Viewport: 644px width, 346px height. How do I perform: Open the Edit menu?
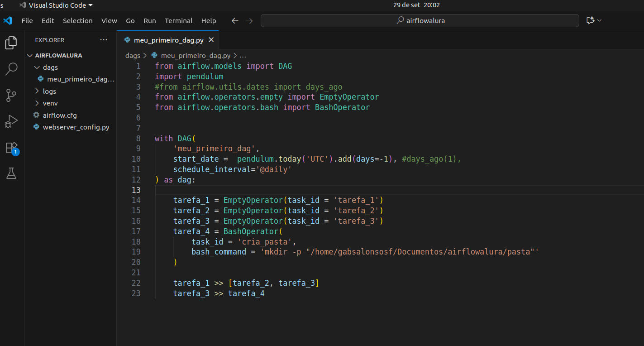[x=48, y=21]
